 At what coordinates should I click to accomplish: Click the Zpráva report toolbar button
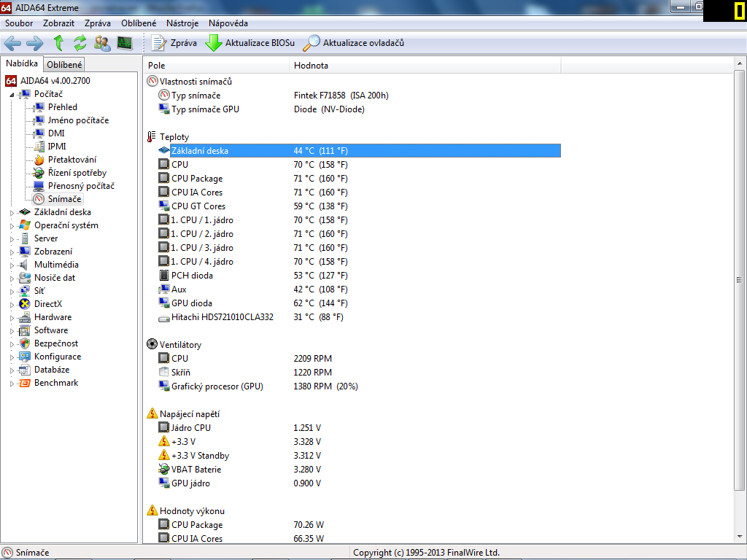[x=174, y=43]
